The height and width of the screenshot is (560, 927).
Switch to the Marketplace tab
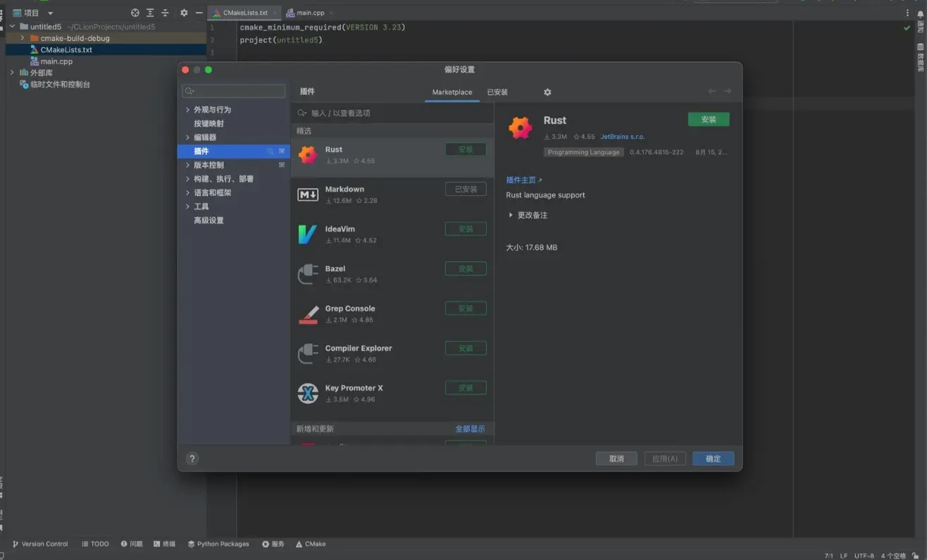452,92
